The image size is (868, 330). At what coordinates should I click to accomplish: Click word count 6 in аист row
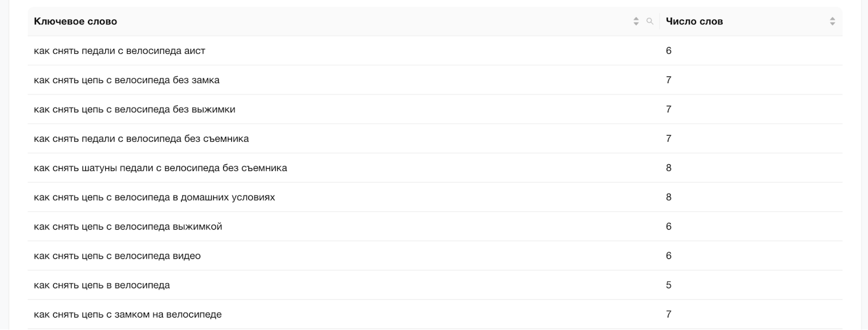tap(668, 51)
